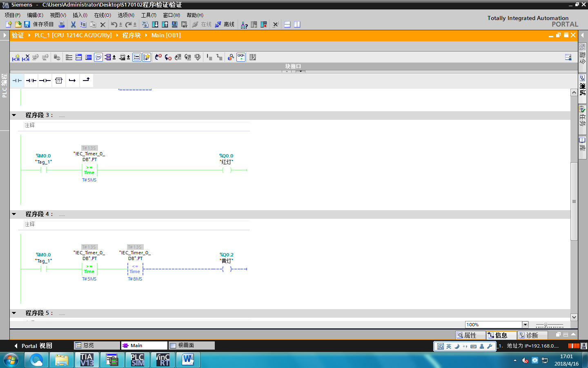The height and width of the screenshot is (368, 588).
Task: Click the open branch icon
Action: click(x=72, y=81)
